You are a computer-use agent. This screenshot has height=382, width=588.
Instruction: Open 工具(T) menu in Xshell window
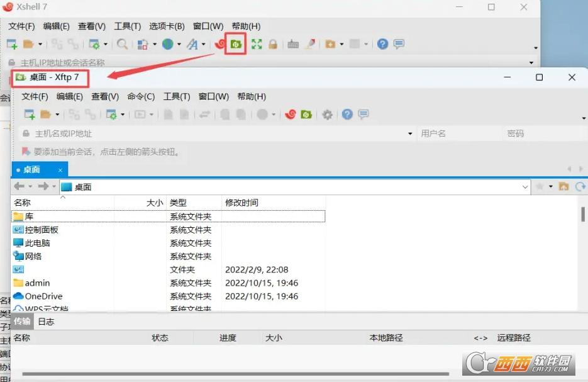click(128, 26)
